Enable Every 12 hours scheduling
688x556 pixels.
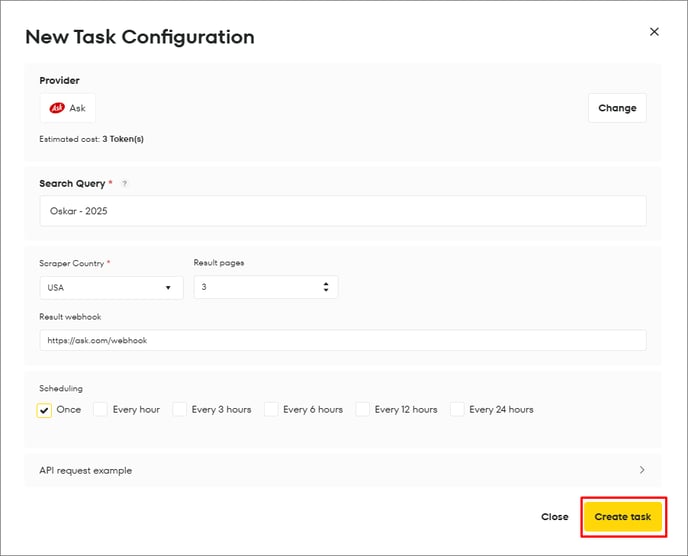[x=362, y=409]
